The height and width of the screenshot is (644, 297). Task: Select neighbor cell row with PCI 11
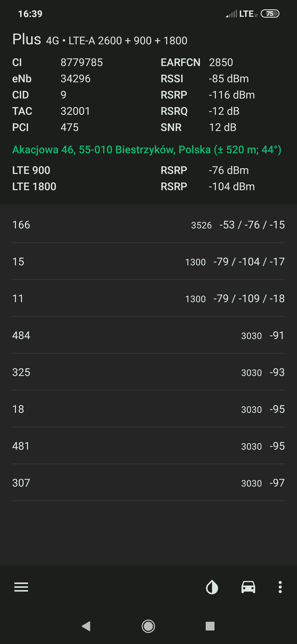[x=148, y=299]
